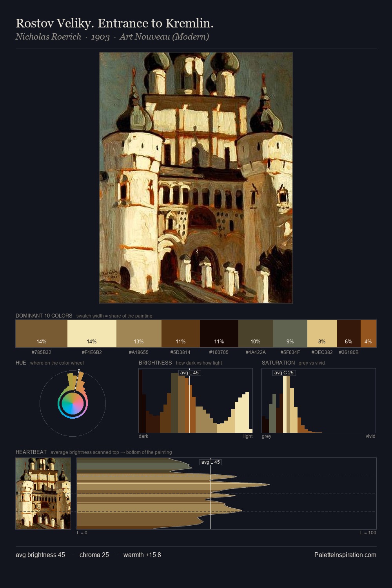The image size is (392, 588).
Task: Click 'how dark vs how light' caption
Action: 199,363
